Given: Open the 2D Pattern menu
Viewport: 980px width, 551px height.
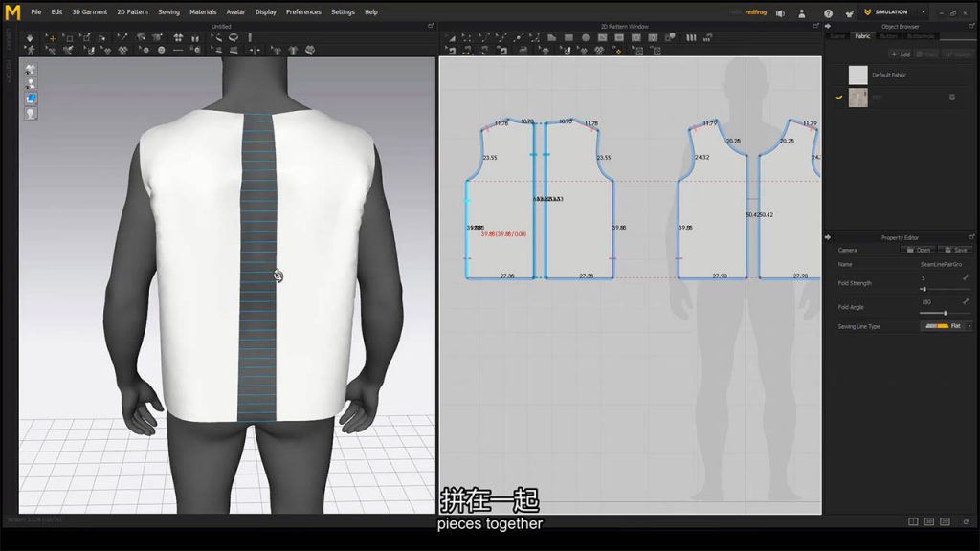Looking at the screenshot, I should (132, 11).
